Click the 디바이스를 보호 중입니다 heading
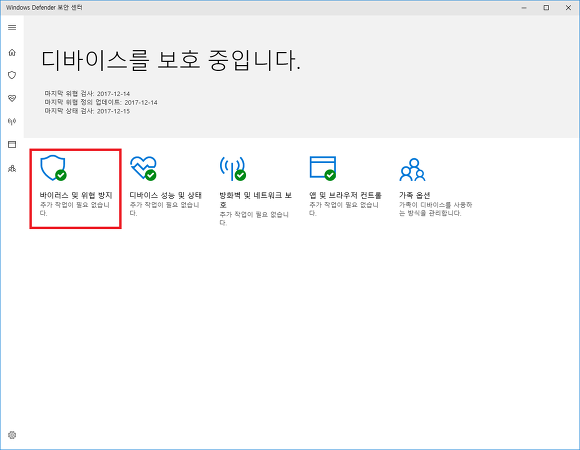 [x=171, y=60]
